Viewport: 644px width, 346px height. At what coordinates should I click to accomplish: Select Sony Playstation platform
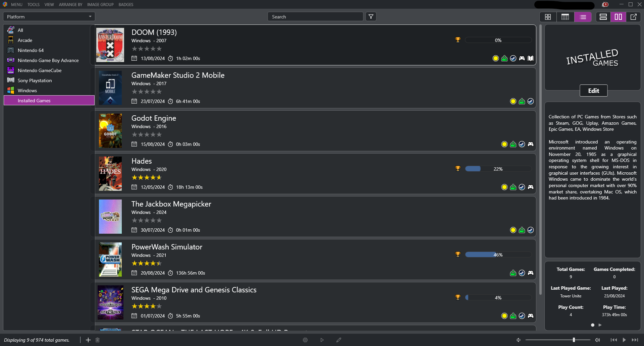pyautogui.click(x=49, y=80)
